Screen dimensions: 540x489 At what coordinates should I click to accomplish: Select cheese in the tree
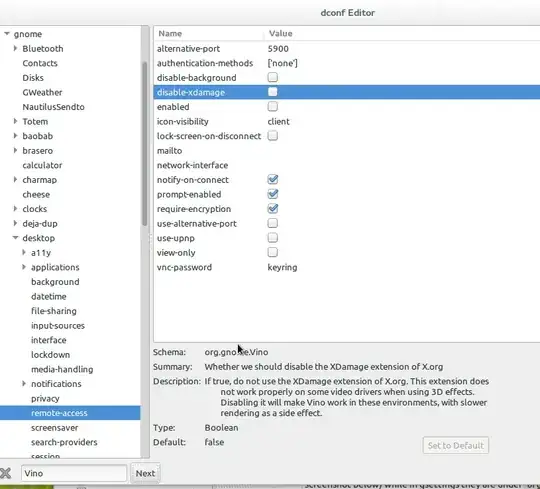[36, 194]
